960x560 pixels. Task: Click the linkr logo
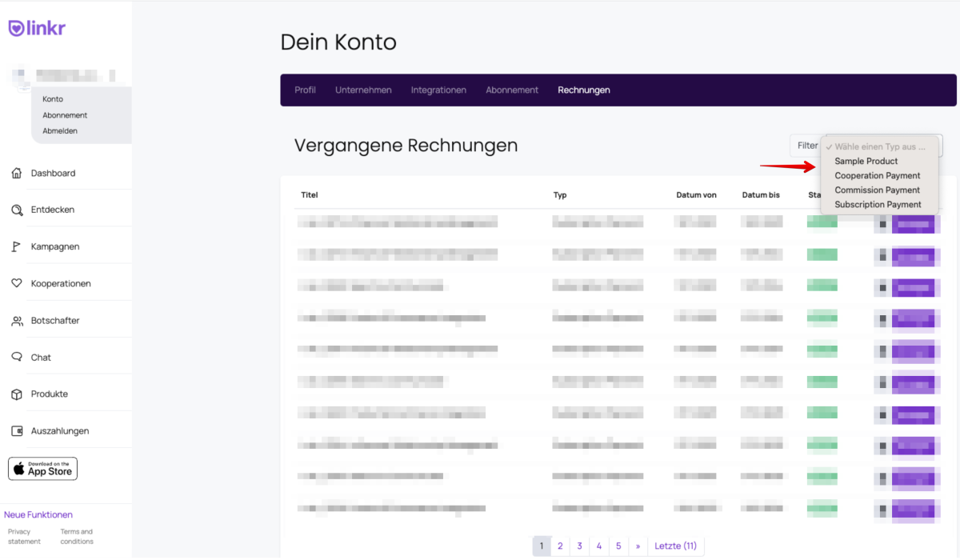click(x=37, y=28)
